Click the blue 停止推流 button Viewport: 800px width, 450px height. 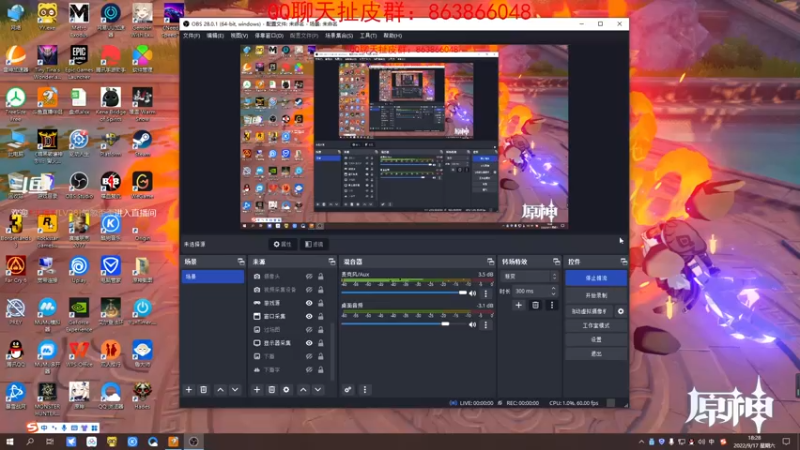coord(596,278)
